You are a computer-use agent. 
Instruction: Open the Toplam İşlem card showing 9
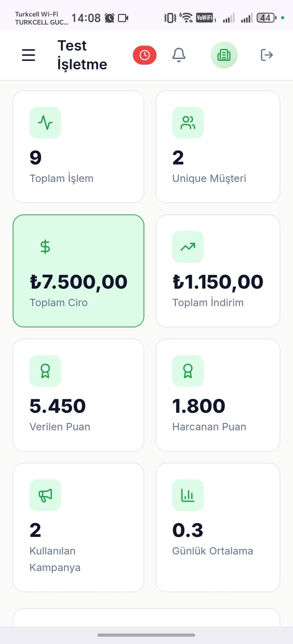click(x=78, y=146)
